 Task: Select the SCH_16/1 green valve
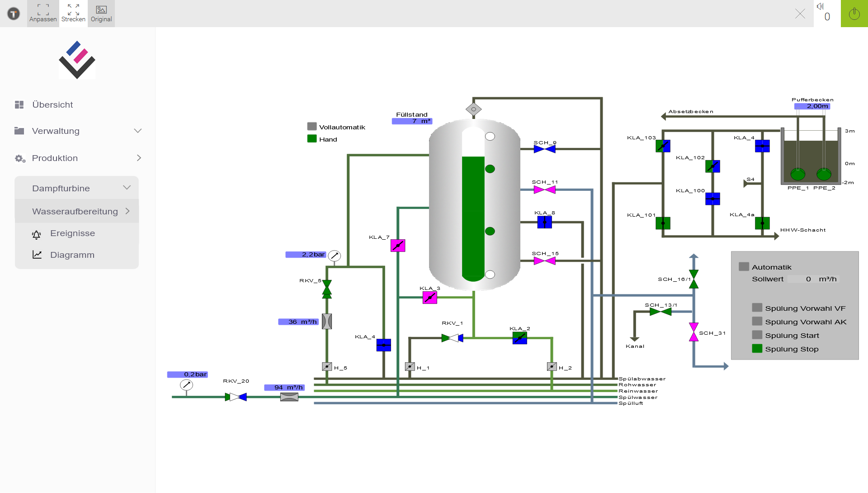tap(693, 279)
